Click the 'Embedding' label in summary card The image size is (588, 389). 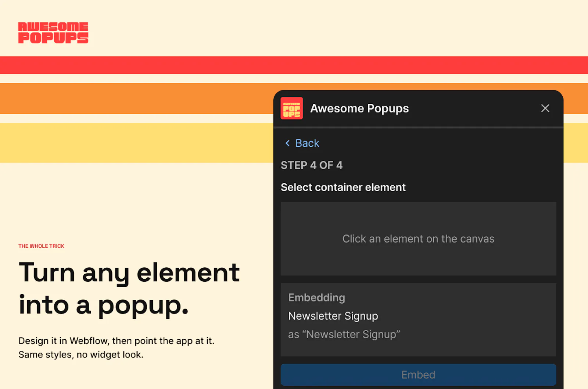click(x=316, y=297)
